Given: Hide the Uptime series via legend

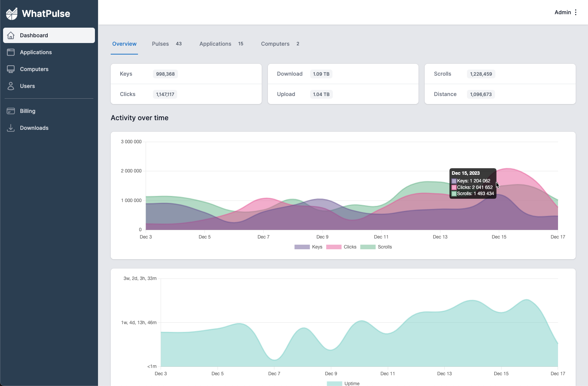Looking at the screenshot, I should pyautogui.click(x=343, y=383).
